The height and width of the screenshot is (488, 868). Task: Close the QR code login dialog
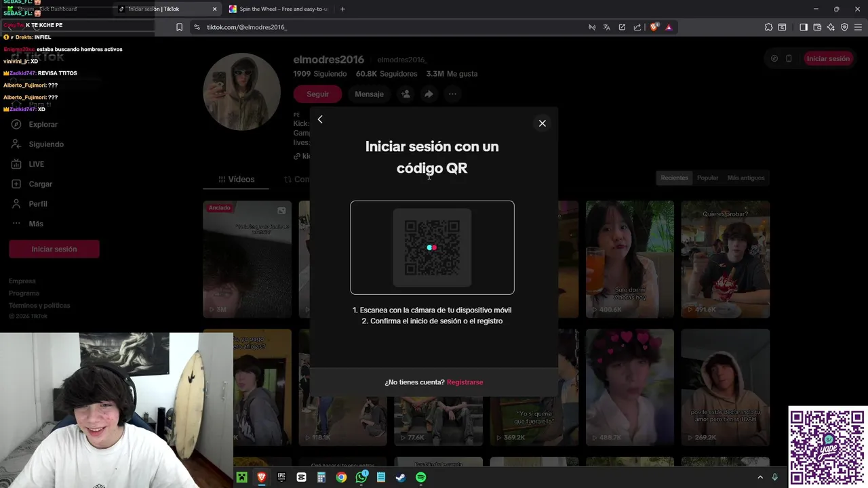[x=542, y=123]
